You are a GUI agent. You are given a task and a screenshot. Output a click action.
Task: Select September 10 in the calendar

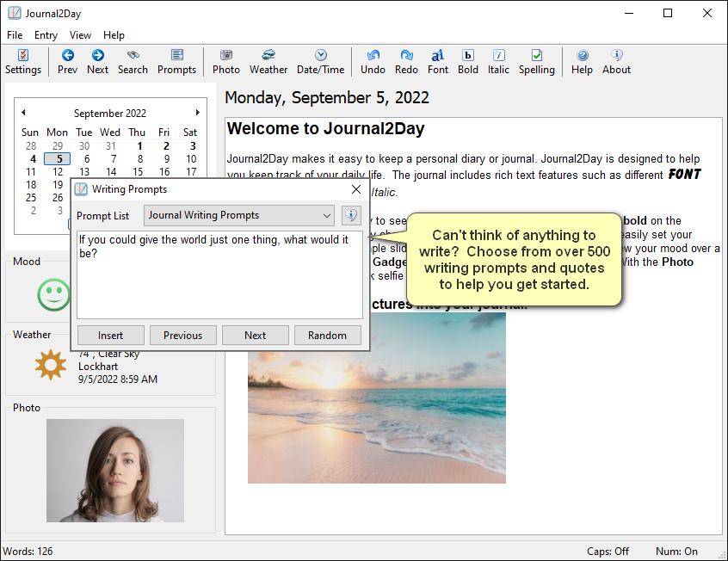pyautogui.click(x=191, y=159)
